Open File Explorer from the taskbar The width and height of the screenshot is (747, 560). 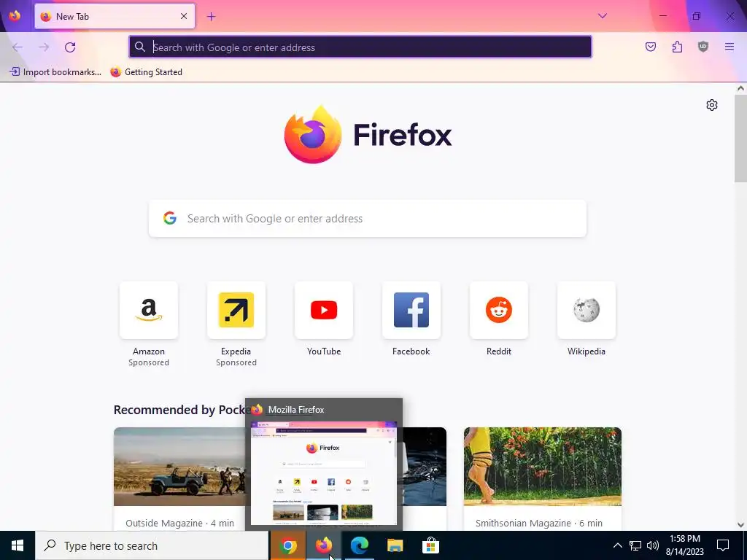coord(395,545)
